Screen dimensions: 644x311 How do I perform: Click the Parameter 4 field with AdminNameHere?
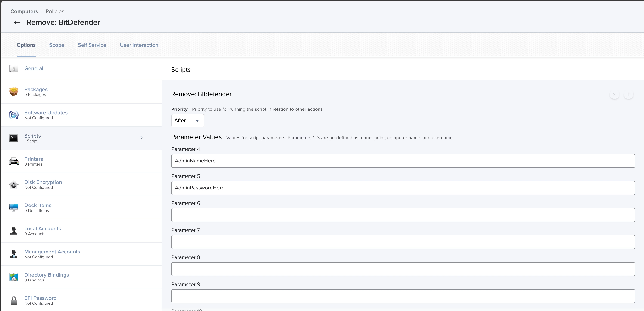pos(403,161)
